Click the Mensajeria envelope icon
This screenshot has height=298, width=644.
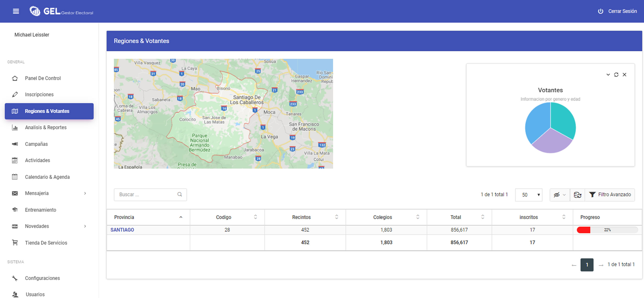15,193
